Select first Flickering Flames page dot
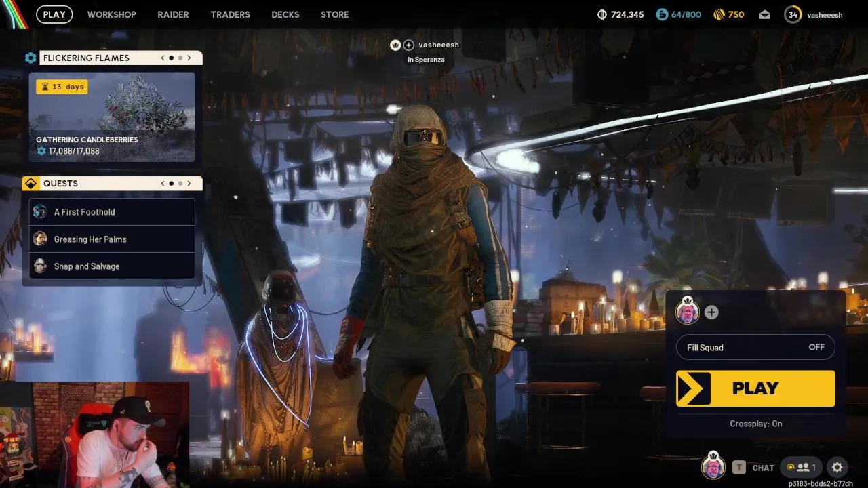This screenshot has width=868, height=488. (x=172, y=58)
